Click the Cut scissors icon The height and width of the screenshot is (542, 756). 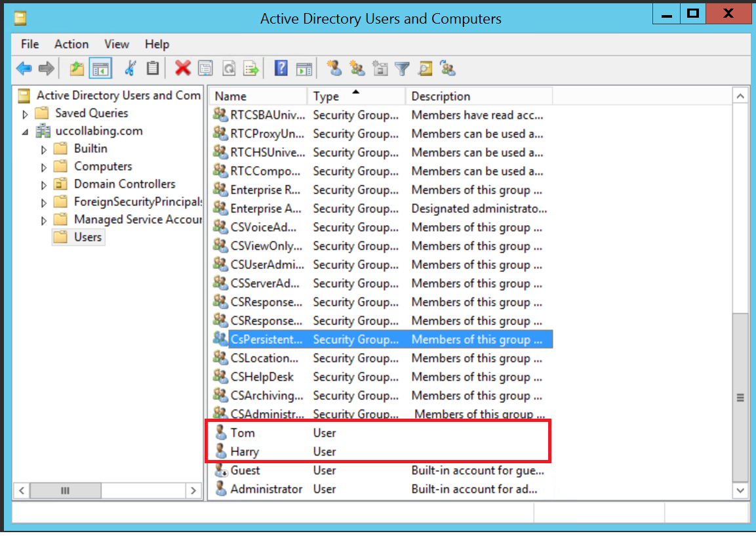130,68
